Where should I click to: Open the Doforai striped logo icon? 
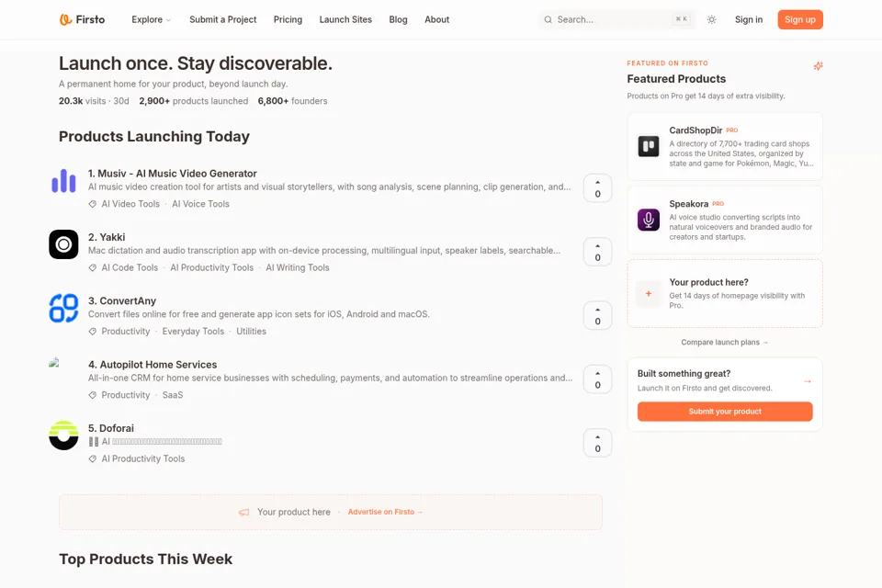(x=63, y=435)
